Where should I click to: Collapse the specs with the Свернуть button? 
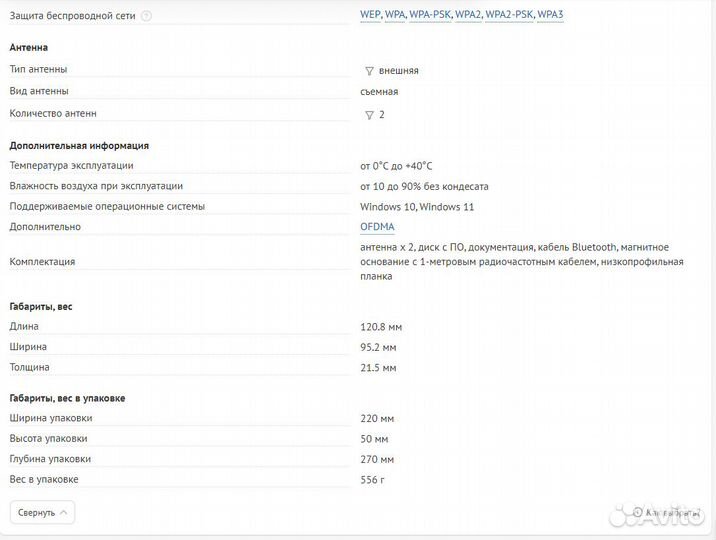point(43,512)
